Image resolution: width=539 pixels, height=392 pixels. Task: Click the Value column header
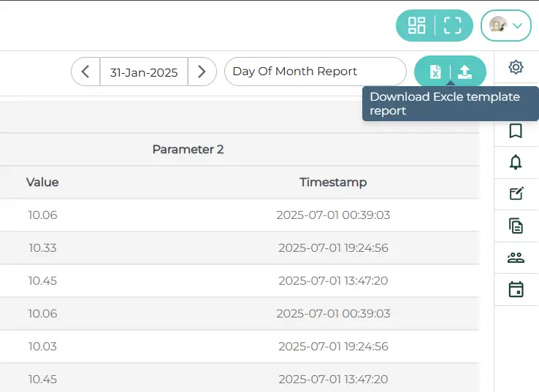point(42,182)
